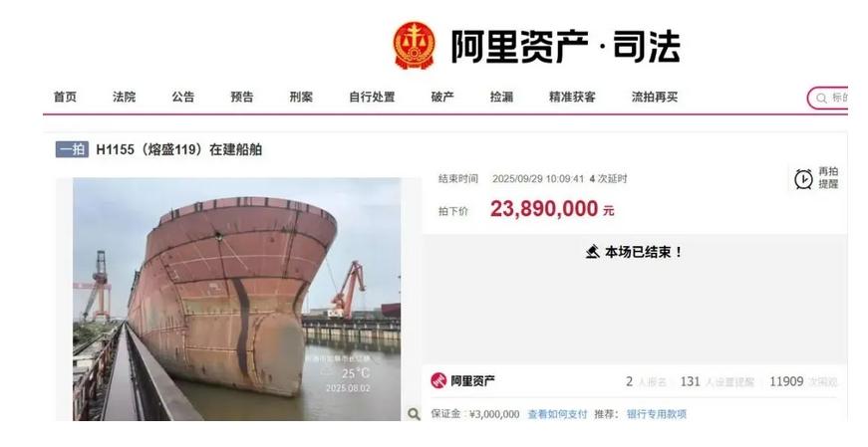The width and height of the screenshot is (868, 447).
Task: Open the 刑案 navigation item
Action: (301, 97)
